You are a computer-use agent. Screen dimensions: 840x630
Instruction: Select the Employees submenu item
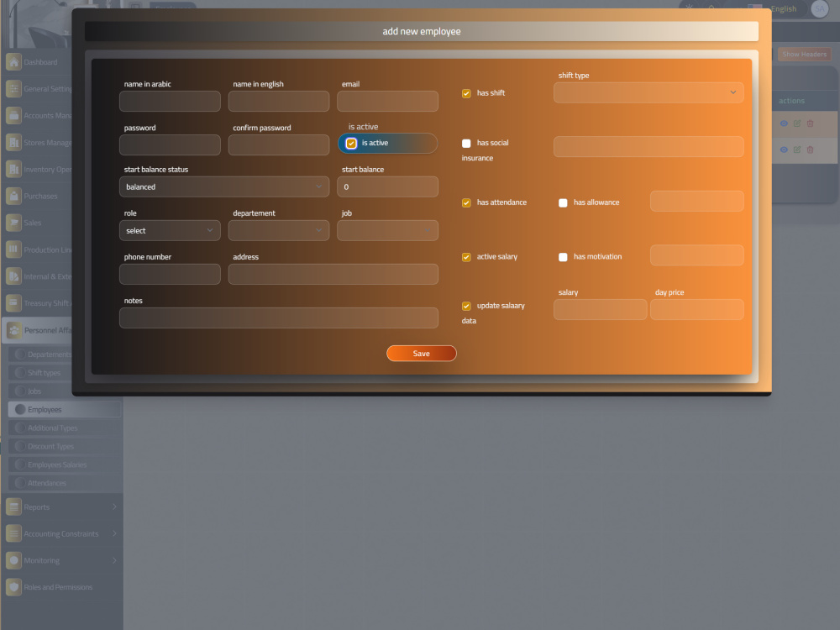[65, 409]
